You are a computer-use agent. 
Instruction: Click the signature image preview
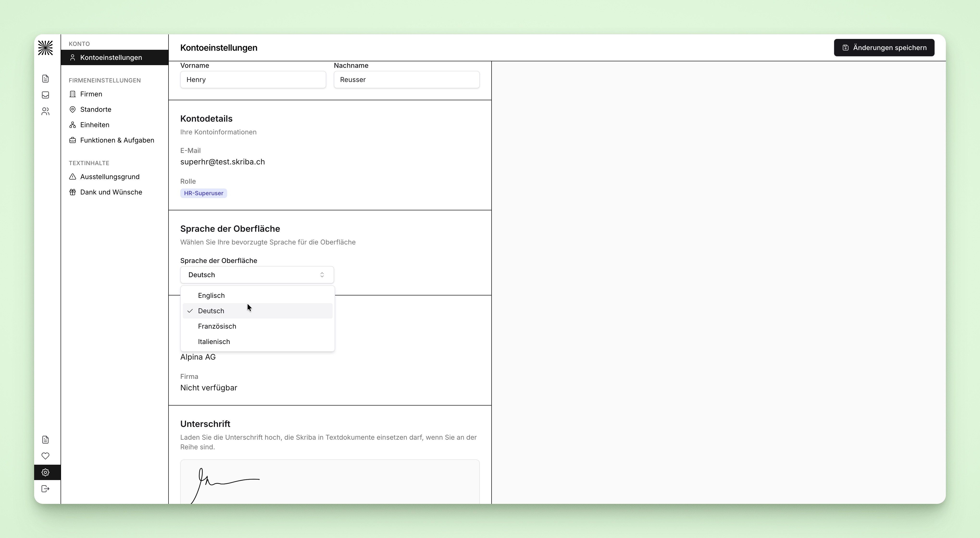pyautogui.click(x=330, y=482)
